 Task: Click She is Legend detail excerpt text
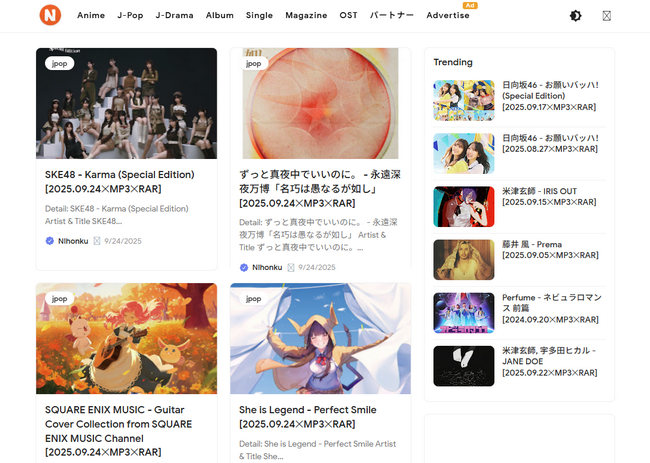coord(318,450)
